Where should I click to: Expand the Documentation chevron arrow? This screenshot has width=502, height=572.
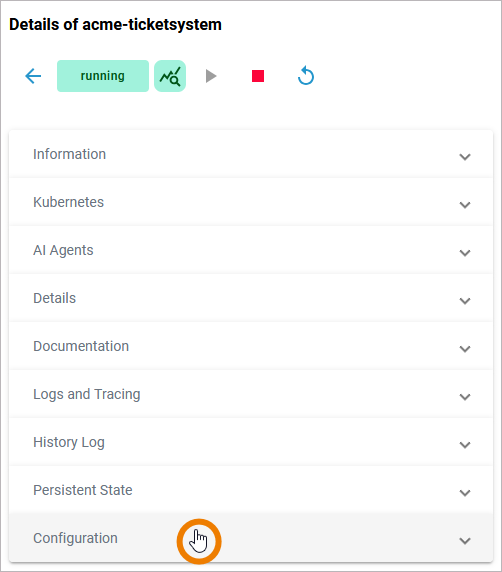coord(465,349)
